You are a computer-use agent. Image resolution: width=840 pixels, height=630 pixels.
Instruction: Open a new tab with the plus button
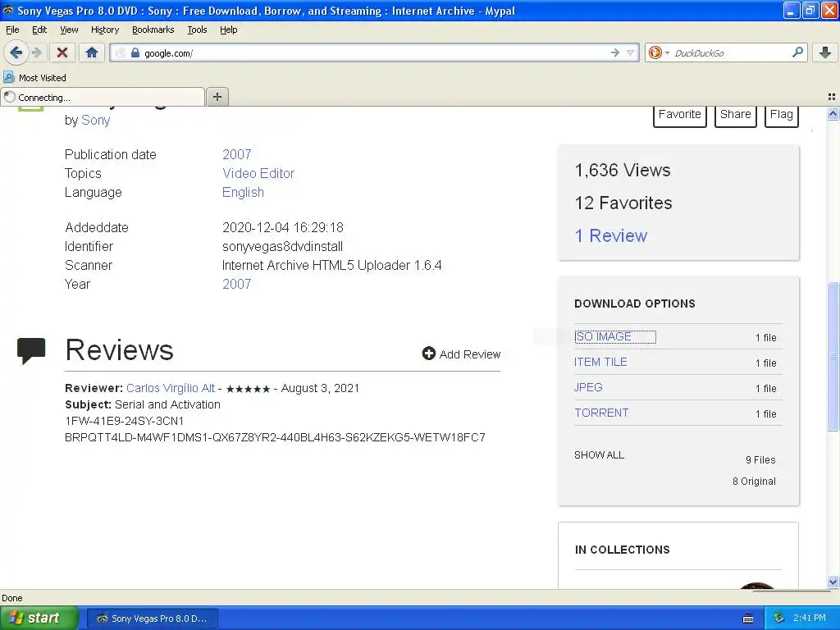217,97
